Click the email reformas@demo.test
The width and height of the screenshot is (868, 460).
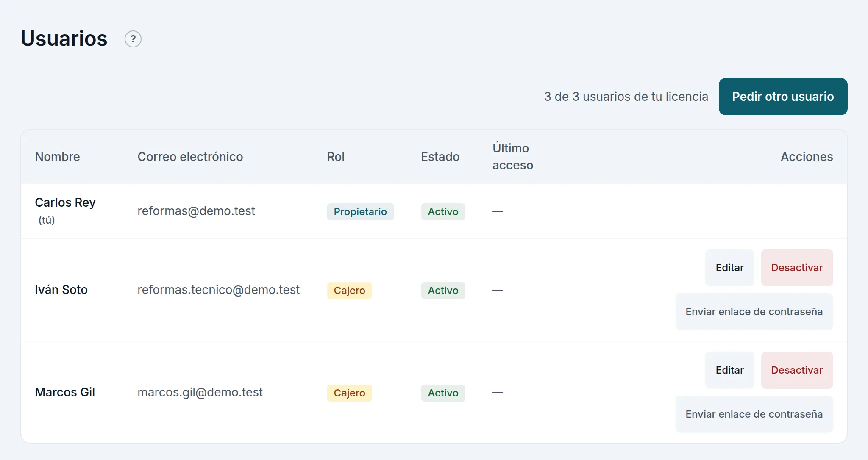click(x=196, y=211)
